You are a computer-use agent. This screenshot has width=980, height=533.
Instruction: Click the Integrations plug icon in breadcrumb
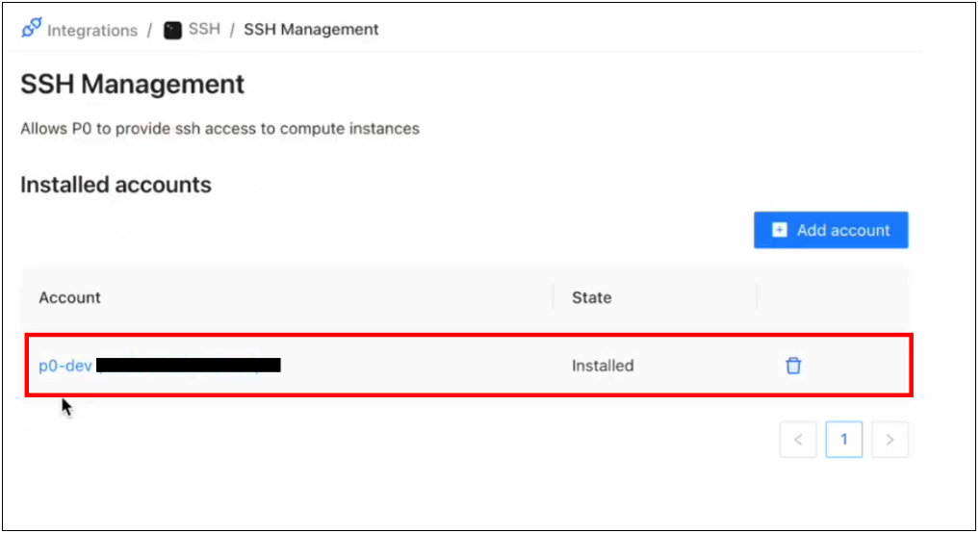(31, 28)
